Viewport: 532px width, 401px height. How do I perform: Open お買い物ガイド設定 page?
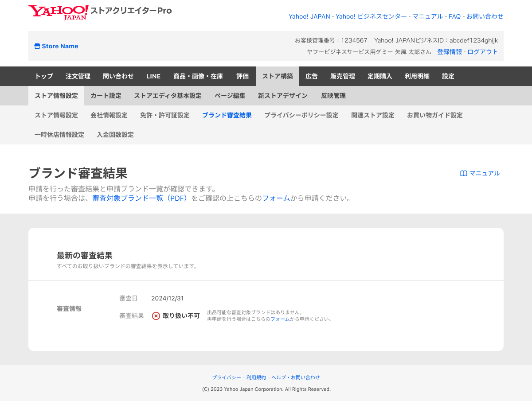coord(435,115)
